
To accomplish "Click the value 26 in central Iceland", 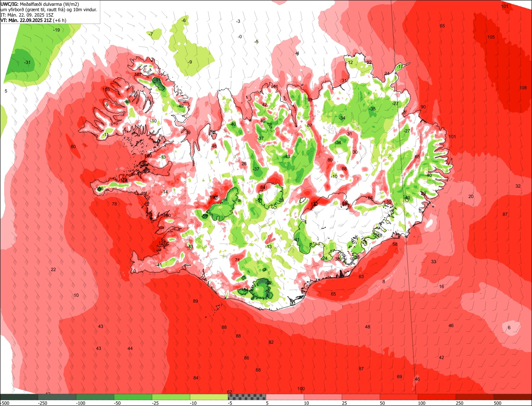I will 244,164.
